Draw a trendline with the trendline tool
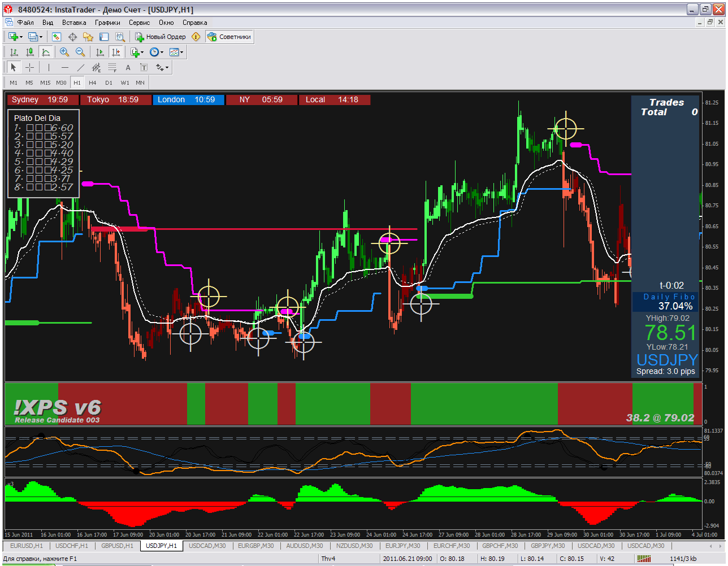The image size is (728, 566). [x=80, y=67]
